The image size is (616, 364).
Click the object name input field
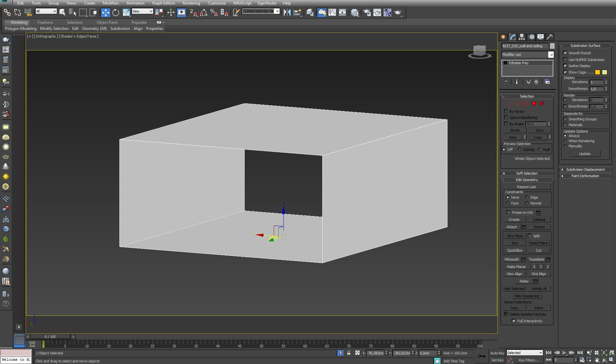(525, 46)
